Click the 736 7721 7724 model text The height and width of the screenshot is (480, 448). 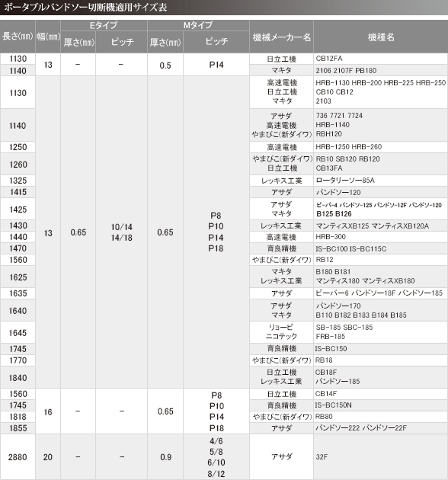(x=339, y=115)
